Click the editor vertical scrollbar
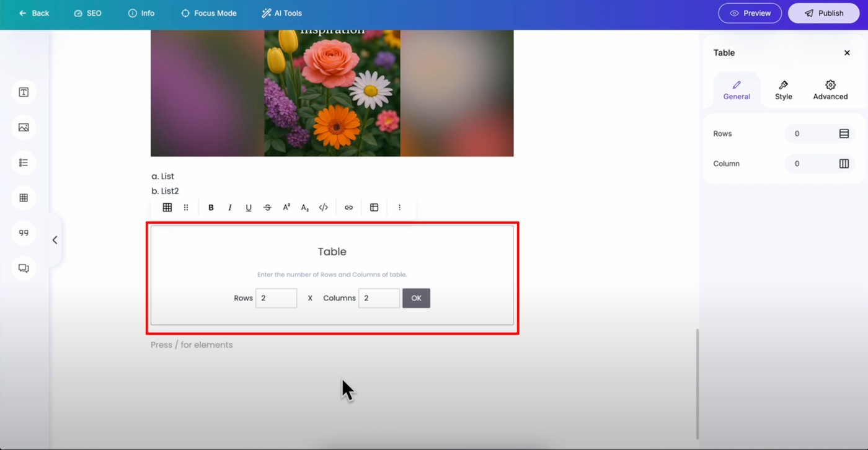868x450 pixels. point(697,384)
